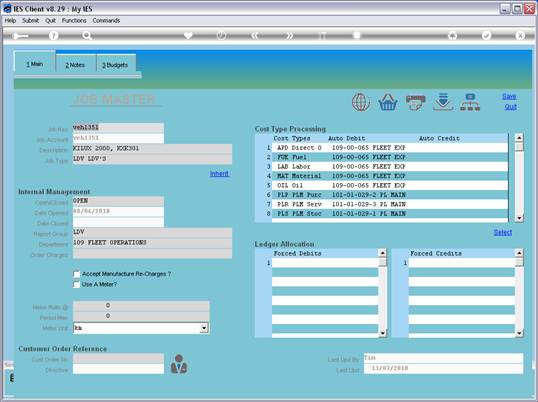The image size is (538, 402).
Task: Click the magnifier search toolbar icon
Action: coord(87,36)
